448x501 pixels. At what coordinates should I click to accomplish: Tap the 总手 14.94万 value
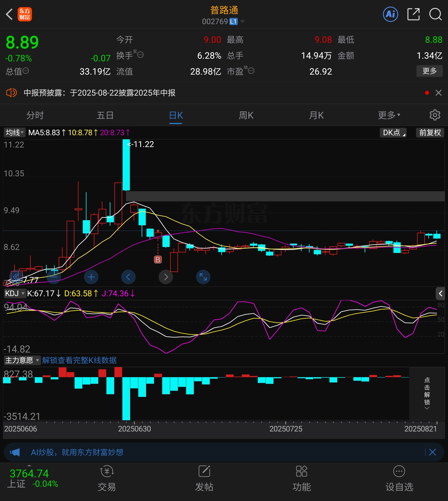[316, 56]
